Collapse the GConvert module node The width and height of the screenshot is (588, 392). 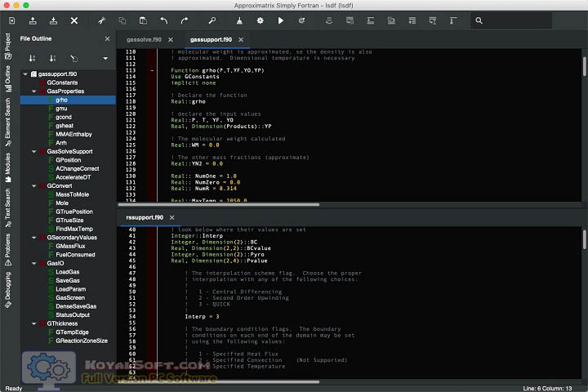tap(33, 186)
